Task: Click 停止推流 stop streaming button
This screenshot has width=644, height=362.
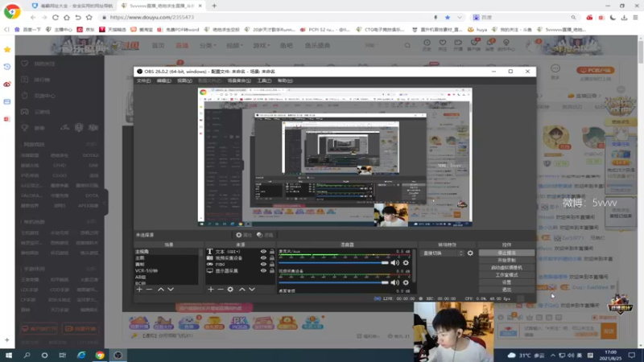Action: point(507,253)
